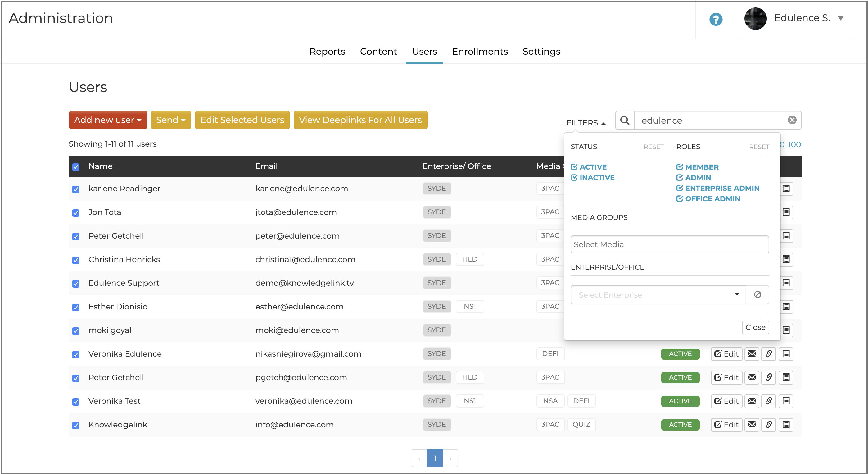Click the search magnifier icon
This screenshot has width=868, height=474.
624,120
